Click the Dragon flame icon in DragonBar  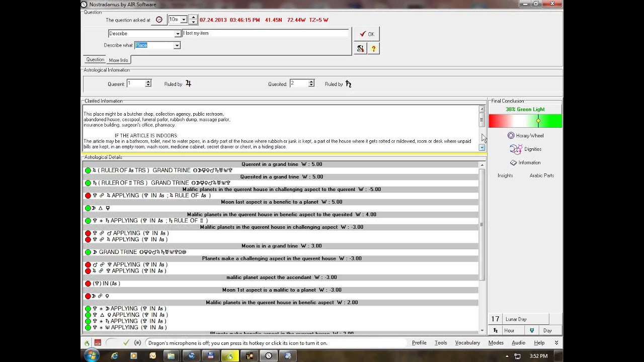(x=87, y=343)
